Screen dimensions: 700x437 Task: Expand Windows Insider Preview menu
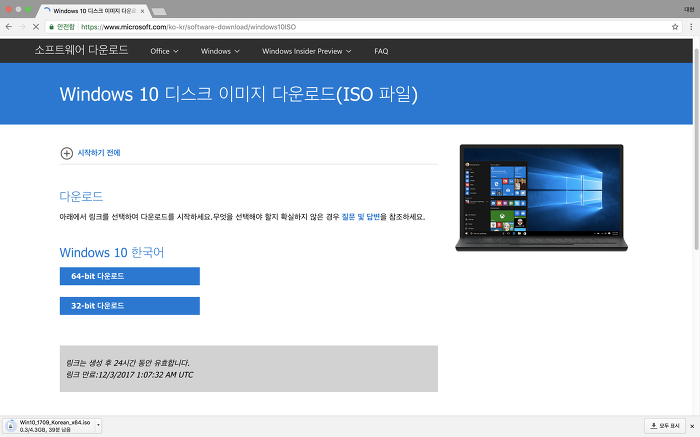pos(306,51)
